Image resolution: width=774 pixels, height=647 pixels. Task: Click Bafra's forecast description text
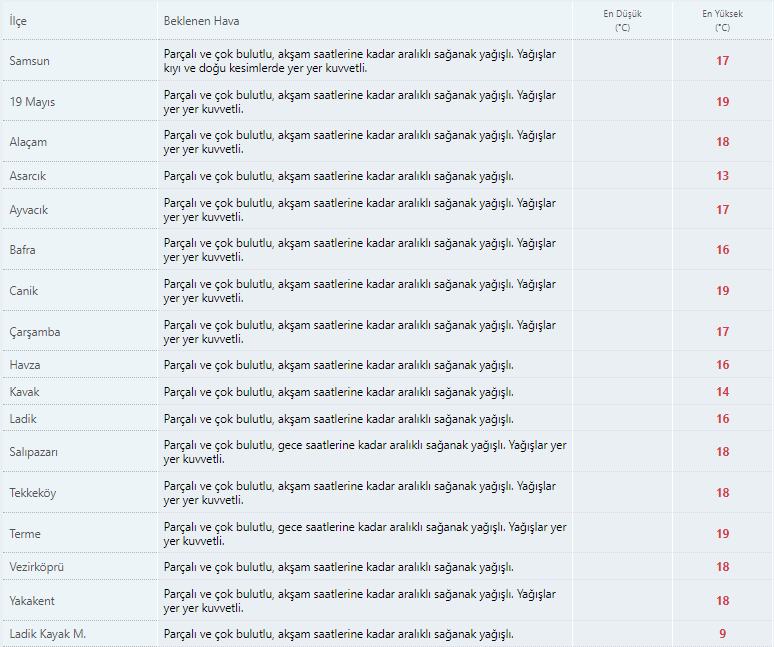[360, 250]
